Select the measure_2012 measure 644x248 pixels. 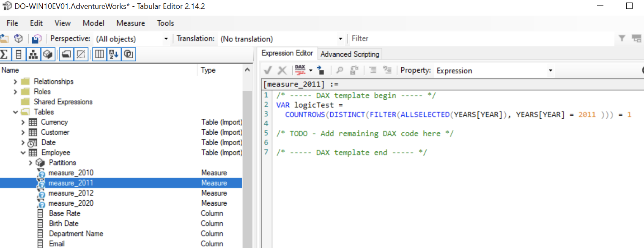pyautogui.click(x=71, y=193)
